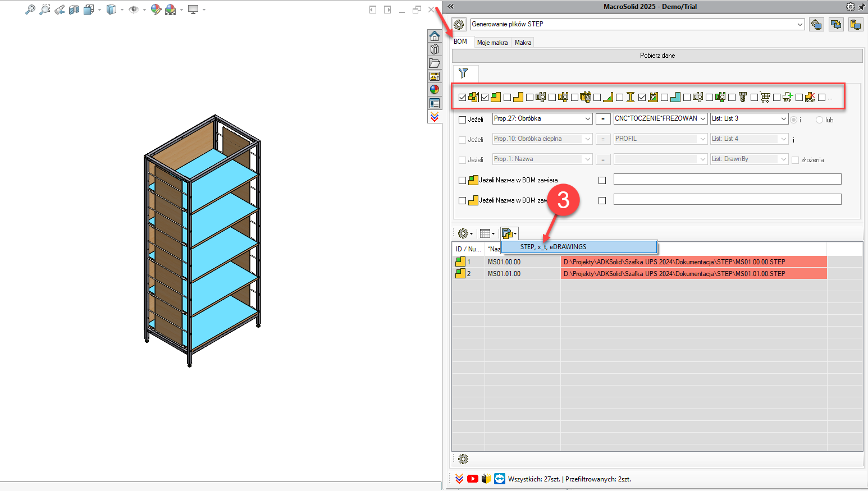Click the first icon right of the macro dropdown
Viewport: 868px width, 491px height.
pyautogui.click(x=816, y=25)
